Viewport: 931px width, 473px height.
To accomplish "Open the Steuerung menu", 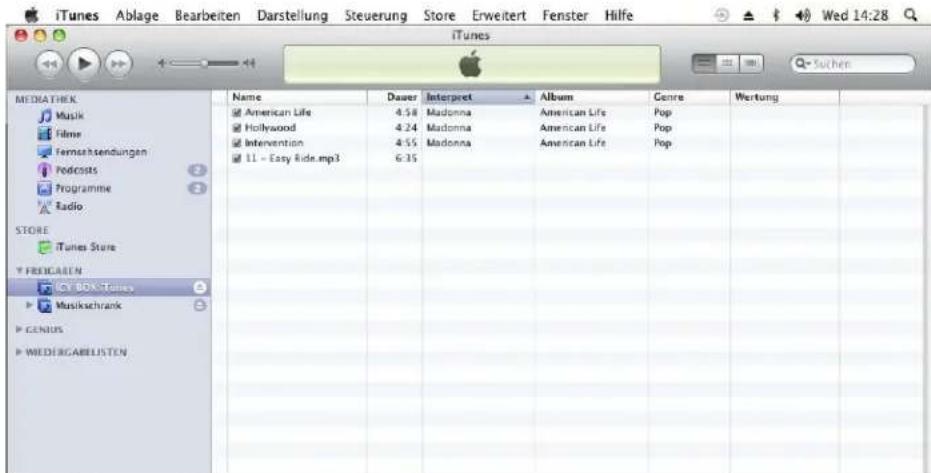I will 376,16.
